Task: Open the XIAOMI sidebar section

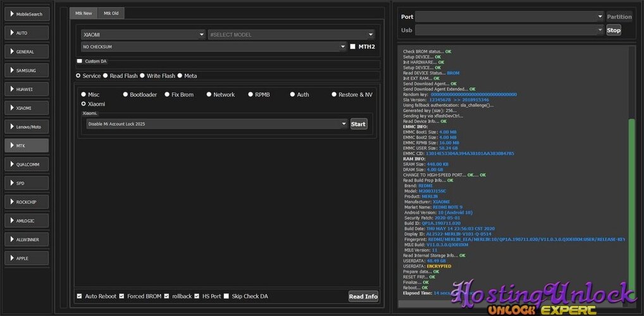Action: pos(27,108)
